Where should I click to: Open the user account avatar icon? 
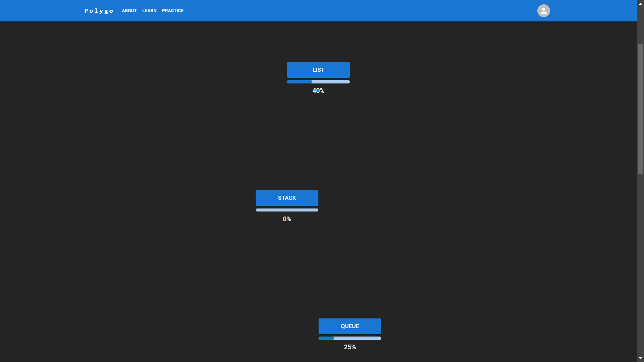[543, 11]
